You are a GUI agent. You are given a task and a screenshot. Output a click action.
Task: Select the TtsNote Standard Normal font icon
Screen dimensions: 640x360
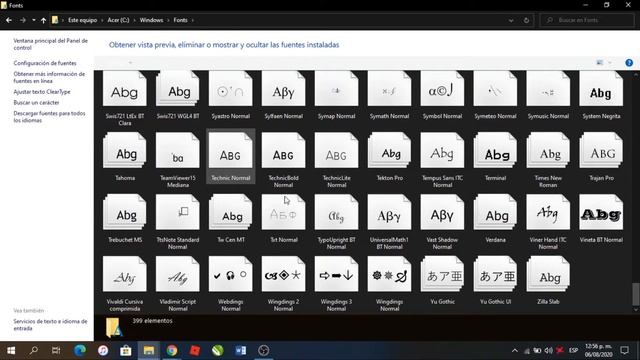pos(178,212)
